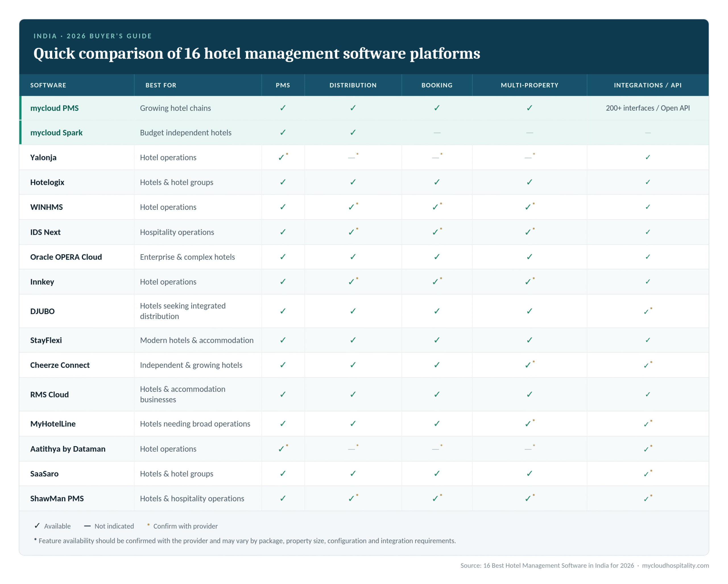
Task: Click the DISTRIBUTION column header
Action: click(x=353, y=85)
